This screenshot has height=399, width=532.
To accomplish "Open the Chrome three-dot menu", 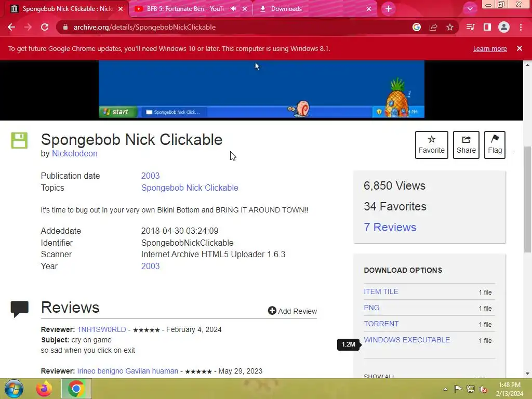I will (521, 27).
